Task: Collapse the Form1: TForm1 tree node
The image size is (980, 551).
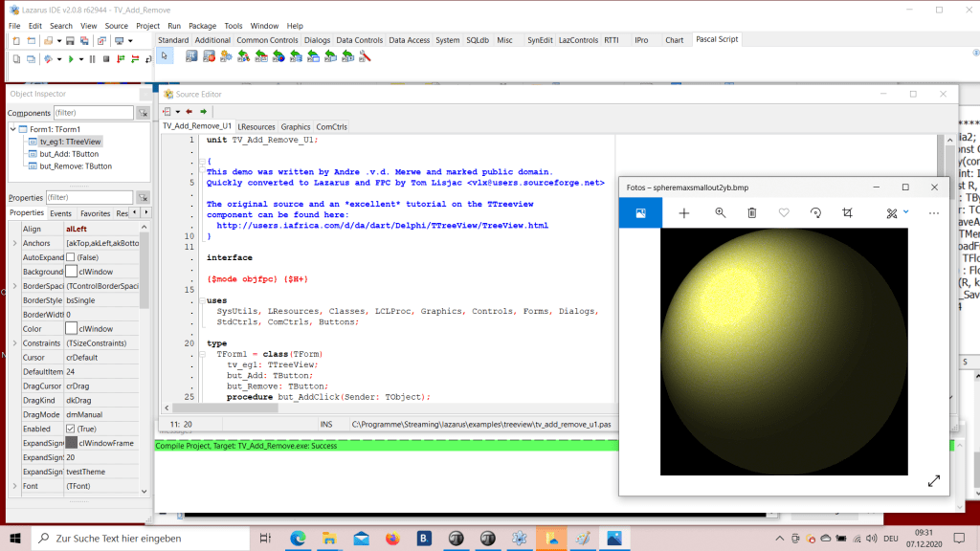Action: [13, 129]
